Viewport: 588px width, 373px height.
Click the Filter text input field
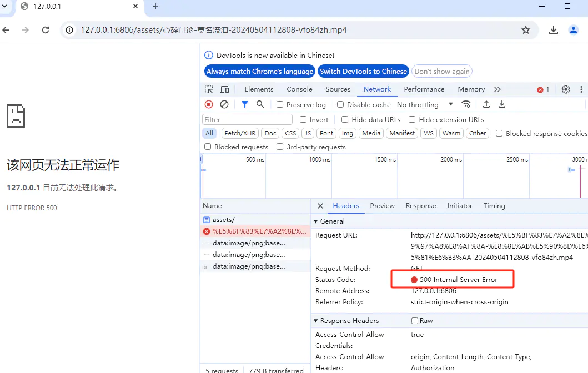[247, 119]
